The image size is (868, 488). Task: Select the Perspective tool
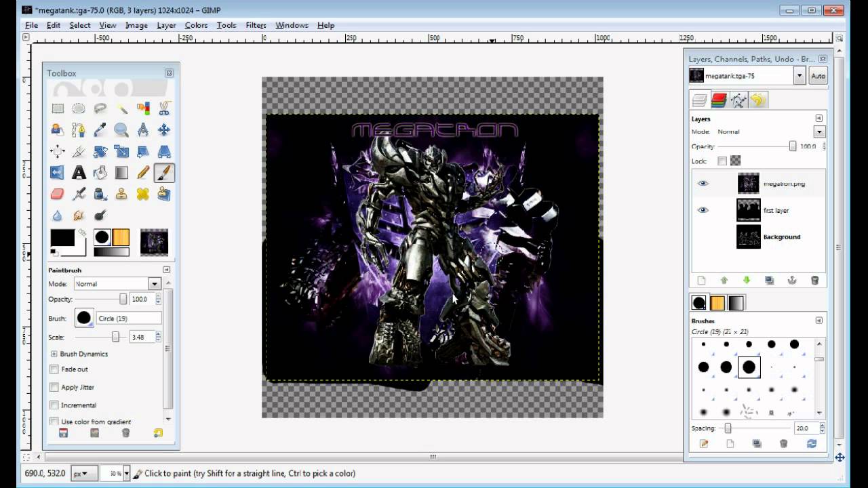164,151
